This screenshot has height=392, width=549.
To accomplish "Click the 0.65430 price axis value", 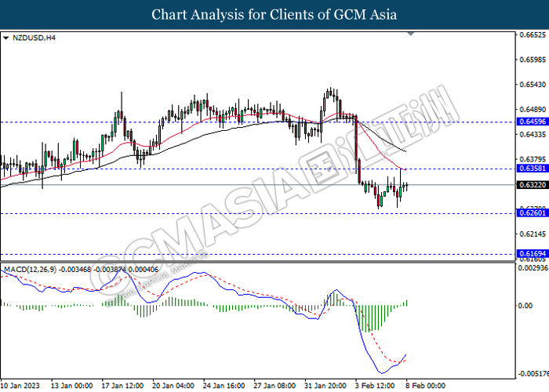I will pyautogui.click(x=533, y=85).
